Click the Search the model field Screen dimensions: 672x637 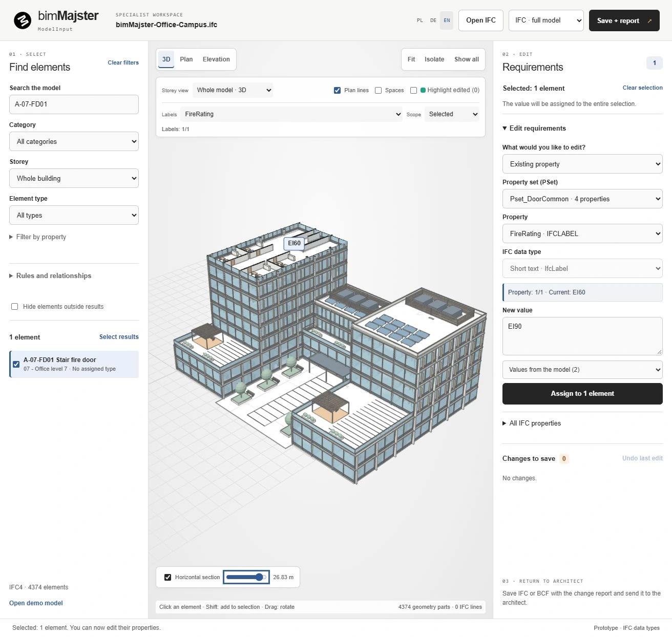(x=74, y=104)
